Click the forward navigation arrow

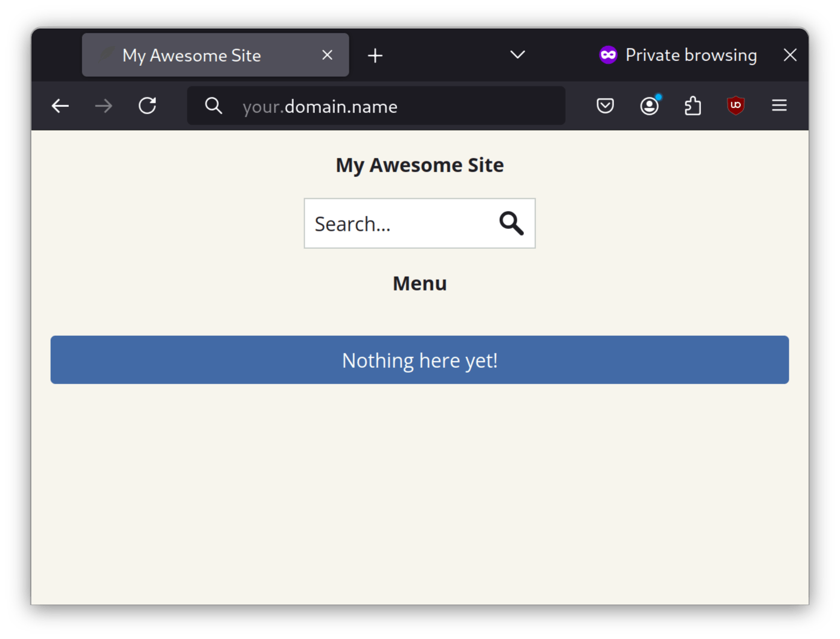click(x=103, y=106)
